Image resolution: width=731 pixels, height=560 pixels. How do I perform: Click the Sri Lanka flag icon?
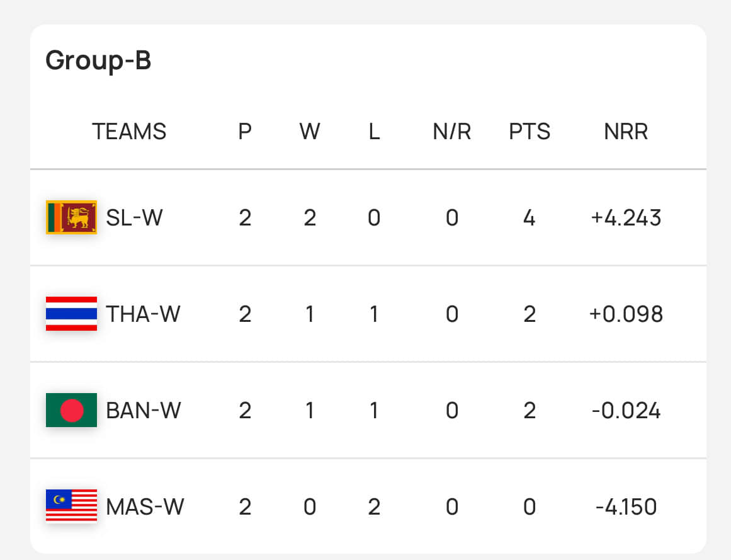tap(71, 217)
